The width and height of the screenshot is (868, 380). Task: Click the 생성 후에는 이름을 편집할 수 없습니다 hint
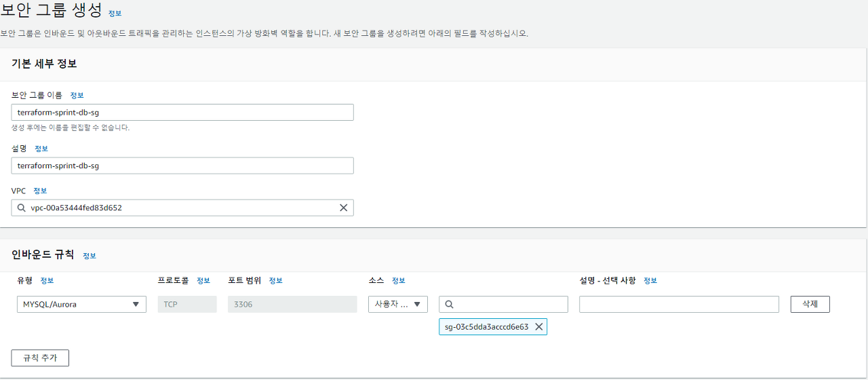[71, 128]
